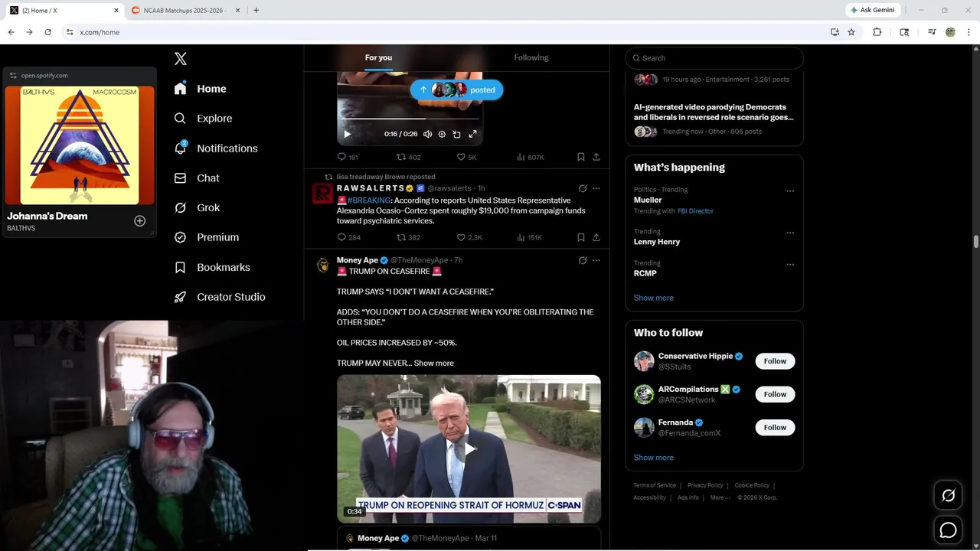Image resolution: width=980 pixels, height=551 pixels.
Task: Open video settings gear icon
Action: point(442,134)
